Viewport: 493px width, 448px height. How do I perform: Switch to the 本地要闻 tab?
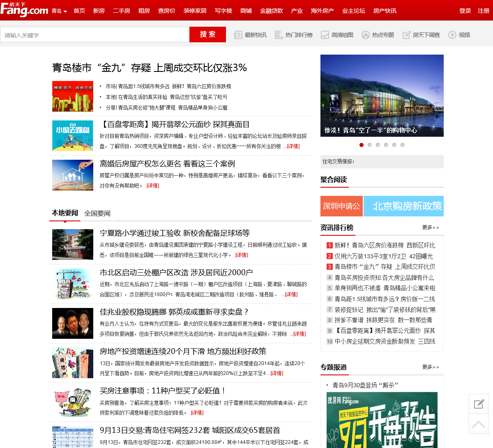(x=65, y=213)
